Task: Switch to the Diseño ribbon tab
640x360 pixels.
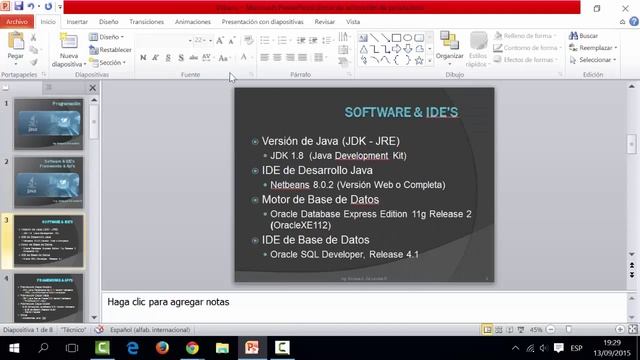Action: [x=109, y=22]
